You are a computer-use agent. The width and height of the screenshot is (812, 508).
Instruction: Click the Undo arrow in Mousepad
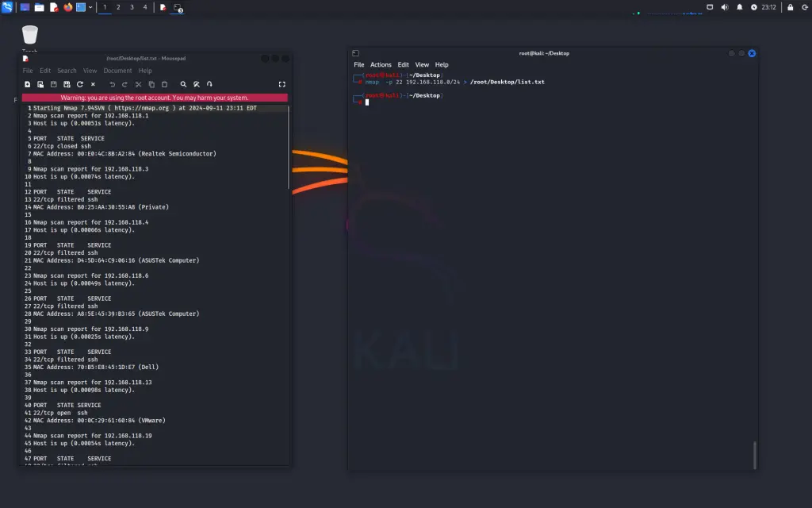tap(113, 84)
